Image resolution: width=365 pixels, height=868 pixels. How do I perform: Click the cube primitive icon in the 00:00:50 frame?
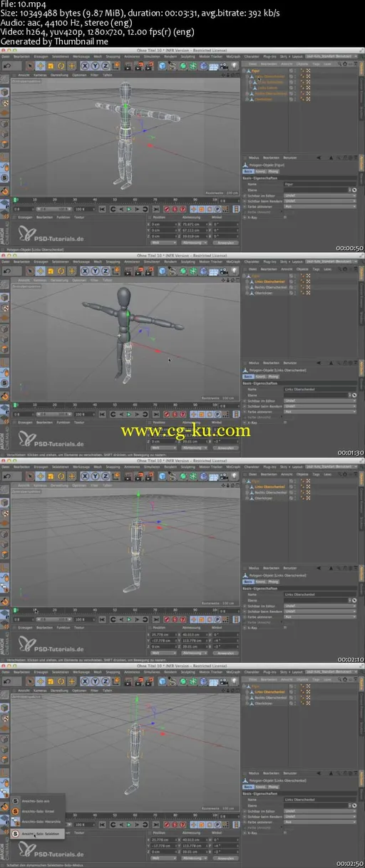(x=163, y=66)
